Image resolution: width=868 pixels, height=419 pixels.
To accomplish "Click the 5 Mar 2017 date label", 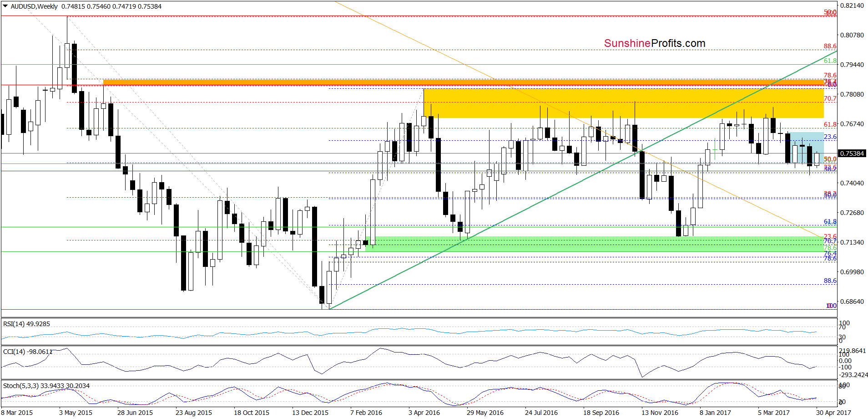I will coord(774,413).
